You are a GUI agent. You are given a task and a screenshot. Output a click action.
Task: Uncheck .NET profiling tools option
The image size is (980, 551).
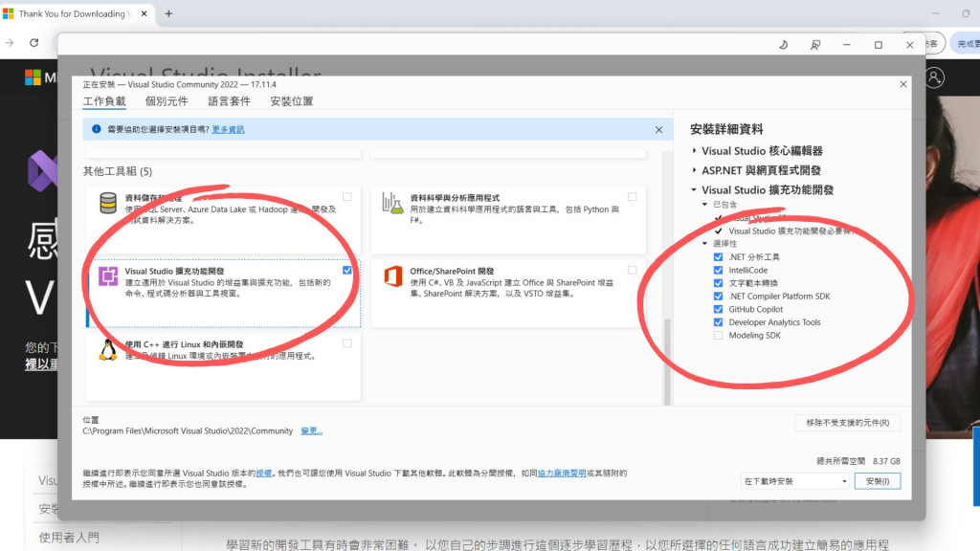click(x=718, y=256)
